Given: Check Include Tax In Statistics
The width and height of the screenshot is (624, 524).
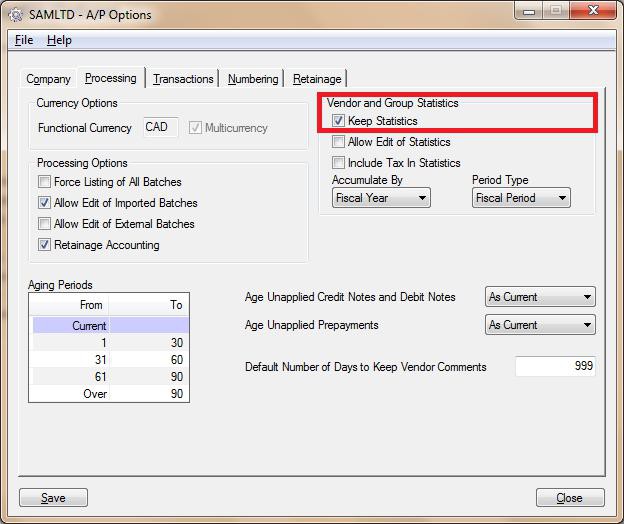Looking at the screenshot, I should point(338,163).
